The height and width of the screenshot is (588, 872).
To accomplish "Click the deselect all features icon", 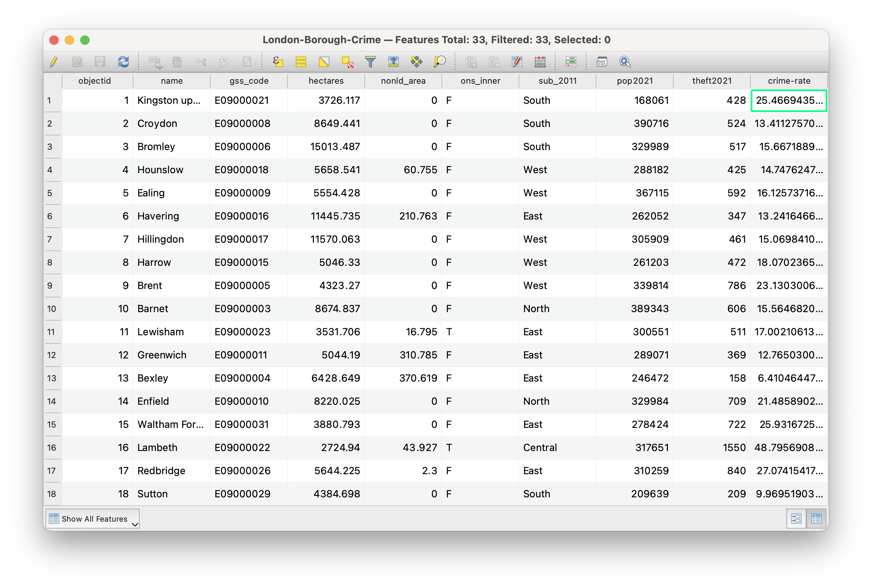I will point(347,62).
